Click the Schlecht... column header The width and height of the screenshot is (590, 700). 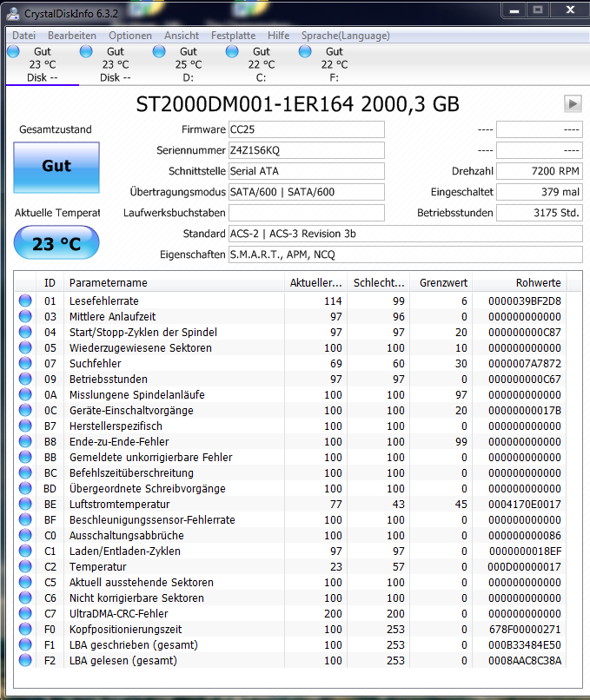click(x=378, y=282)
